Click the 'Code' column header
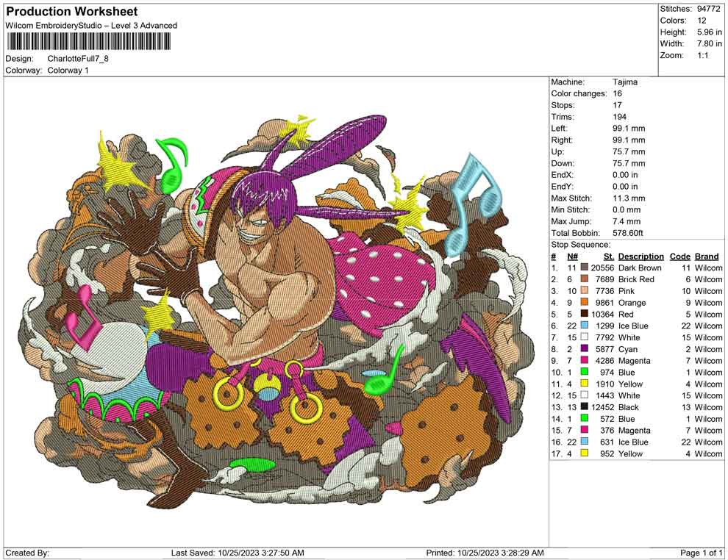This screenshot has width=728, height=560. pos(679,256)
